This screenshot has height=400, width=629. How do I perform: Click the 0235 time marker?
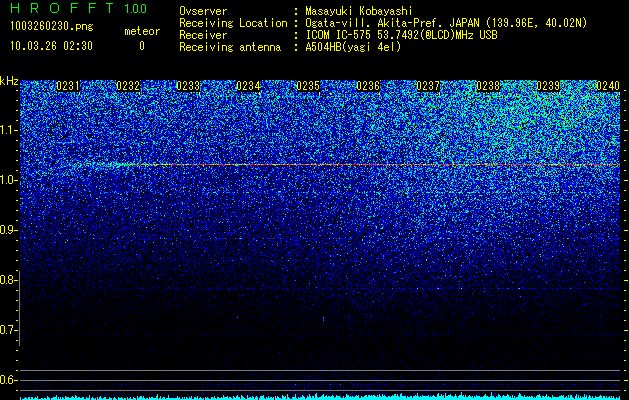(308, 86)
